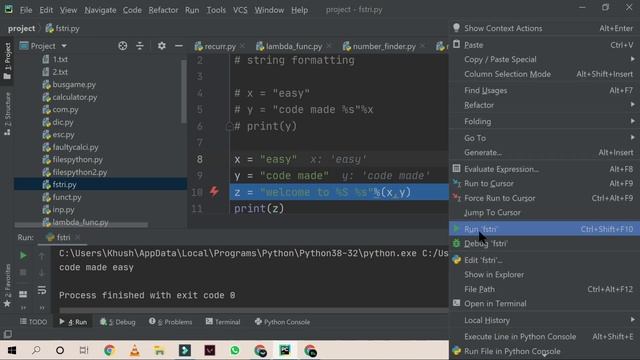Click Project panel vertical scrollbar
Screen dimensions: 640x360
coord(184,91)
